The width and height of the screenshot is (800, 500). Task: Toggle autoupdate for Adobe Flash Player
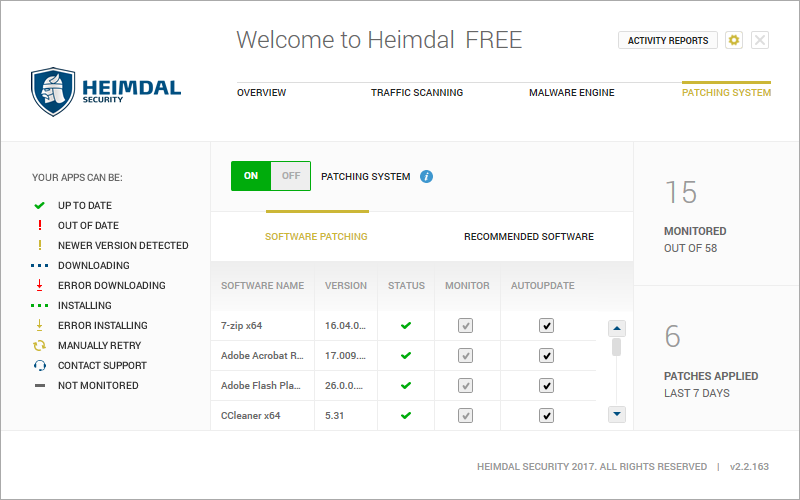[x=546, y=386]
